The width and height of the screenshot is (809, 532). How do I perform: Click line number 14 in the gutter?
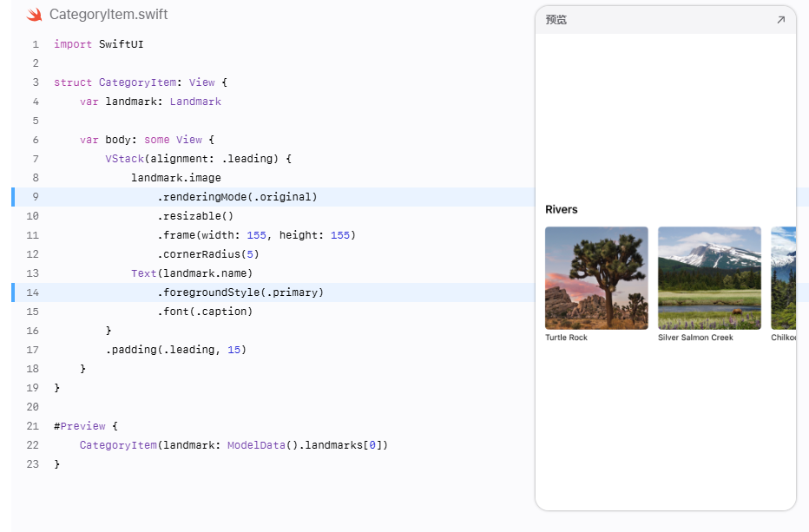tap(32, 292)
